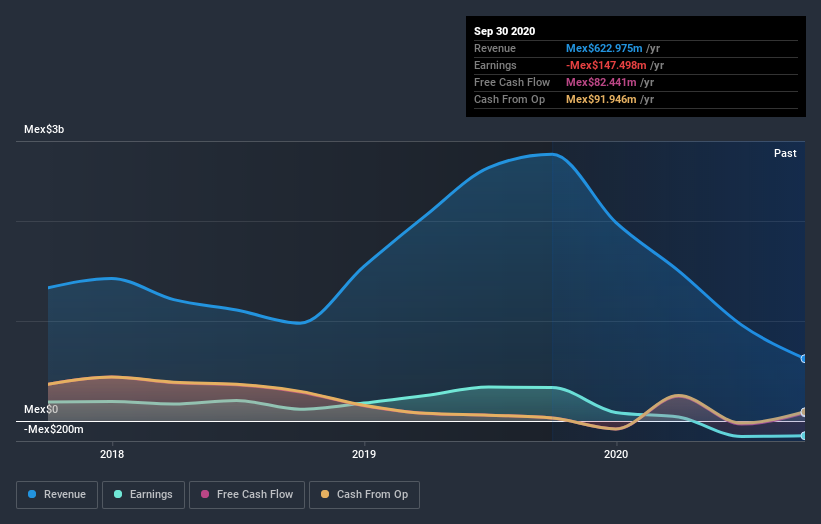Select the 2019 axis label
The image size is (821, 524).
pyautogui.click(x=364, y=454)
